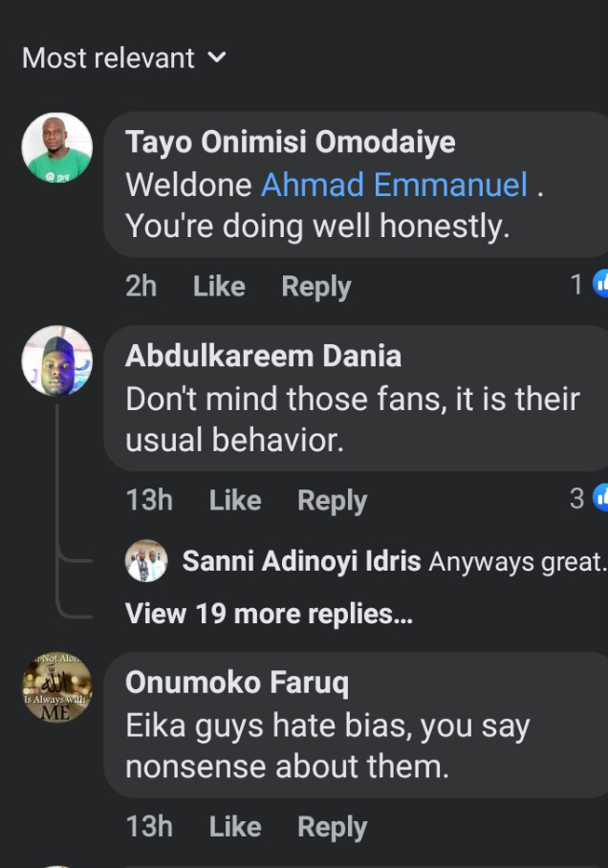Viewport: 608px width, 868px height.
Task: Like Abdulkareem Dania's comment
Action: pyautogui.click(x=235, y=500)
